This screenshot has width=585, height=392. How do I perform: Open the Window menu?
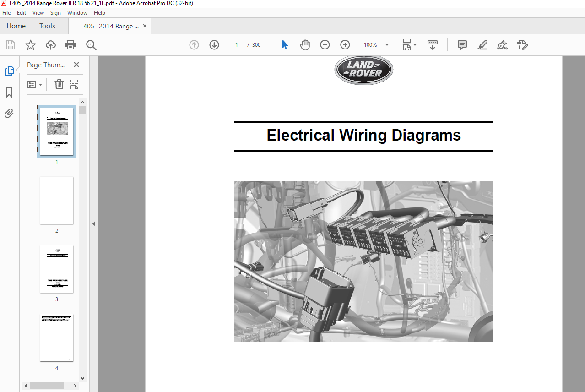(x=77, y=13)
